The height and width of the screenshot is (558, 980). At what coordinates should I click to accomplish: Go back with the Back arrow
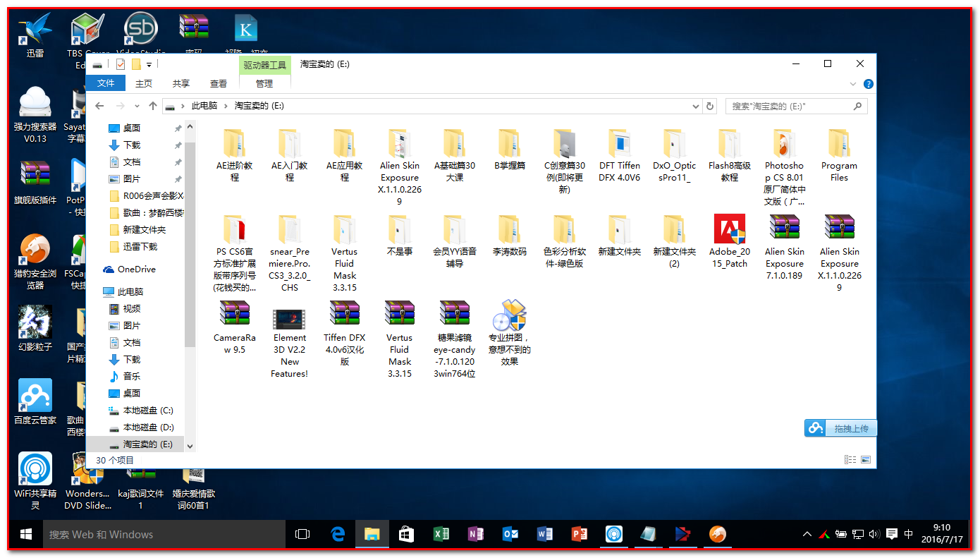99,106
